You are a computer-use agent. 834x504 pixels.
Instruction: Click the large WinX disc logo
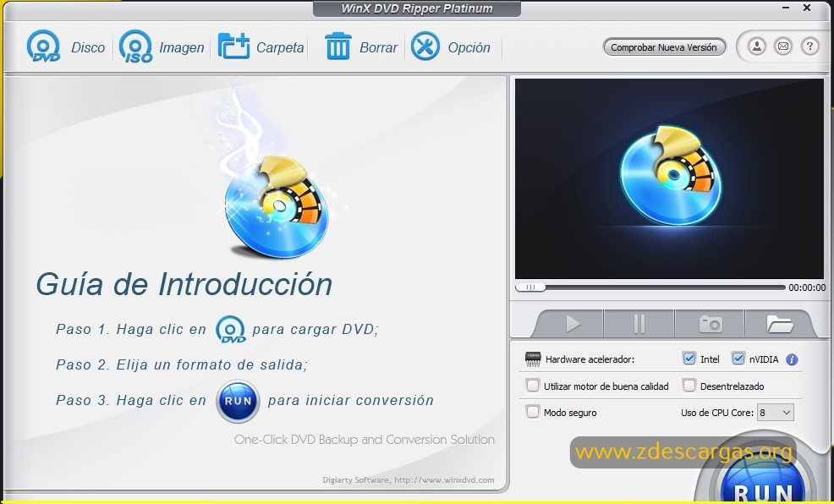click(277, 207)
